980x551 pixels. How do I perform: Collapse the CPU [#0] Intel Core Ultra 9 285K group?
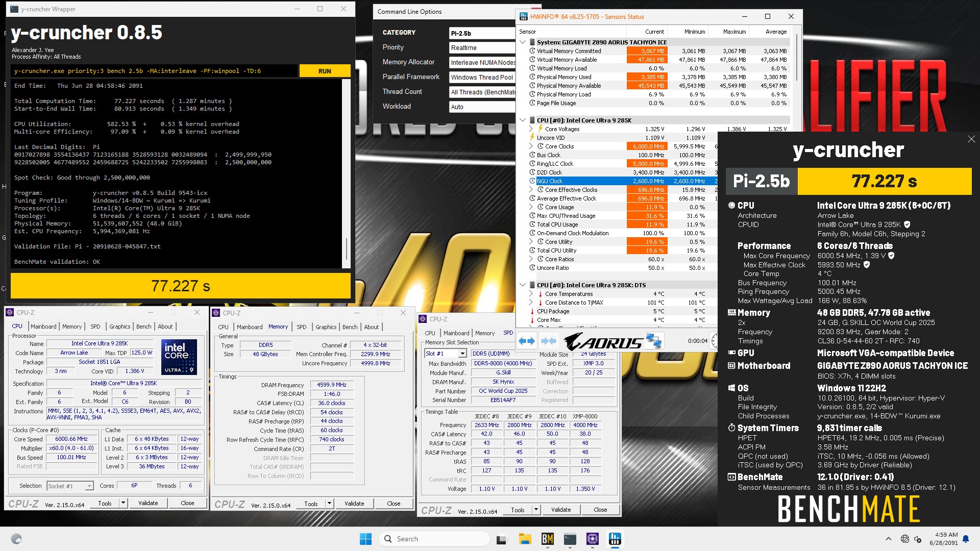tap(523, 120)
